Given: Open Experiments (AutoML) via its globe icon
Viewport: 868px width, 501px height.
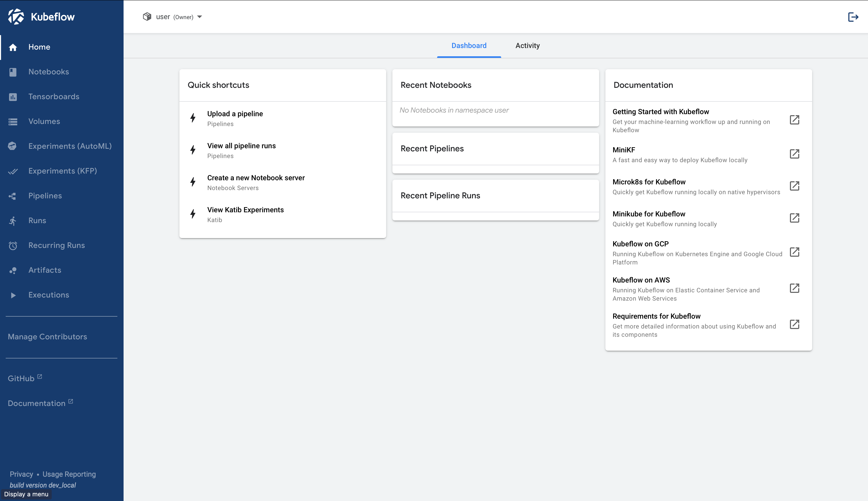Looking at the screenshot, I should point(13,146).
